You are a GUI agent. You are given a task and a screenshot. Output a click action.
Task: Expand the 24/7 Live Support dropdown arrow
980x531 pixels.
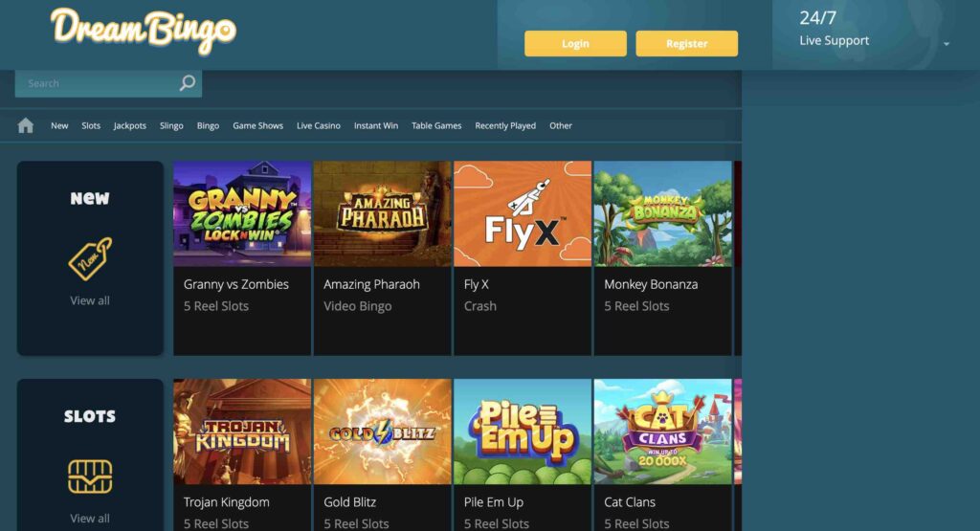pos(947,44)
